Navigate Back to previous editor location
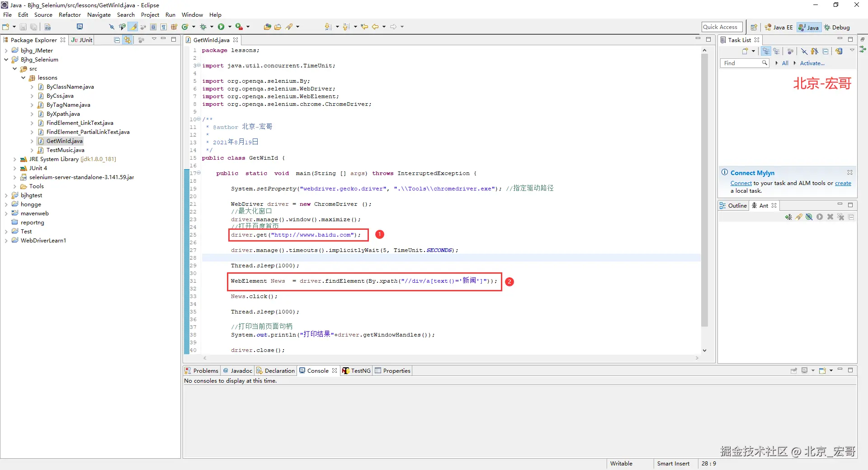868x470 pixels. point(375,27)
